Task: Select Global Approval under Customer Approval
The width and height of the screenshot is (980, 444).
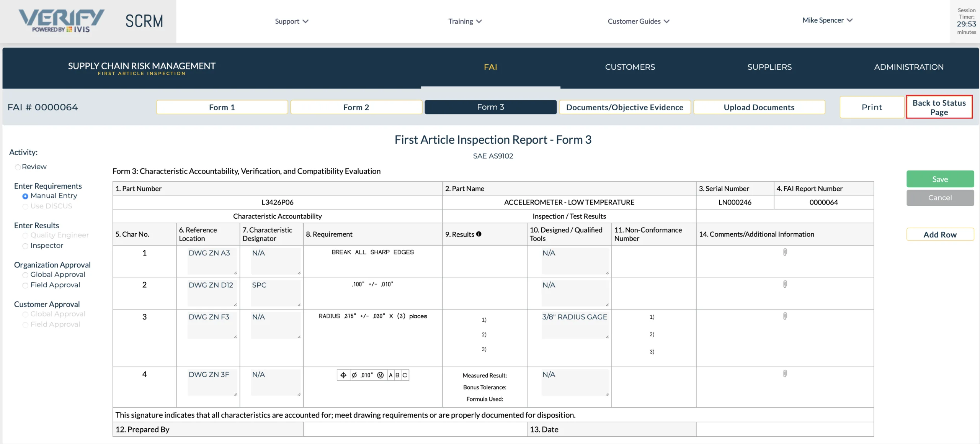Action: coord(25,315)
